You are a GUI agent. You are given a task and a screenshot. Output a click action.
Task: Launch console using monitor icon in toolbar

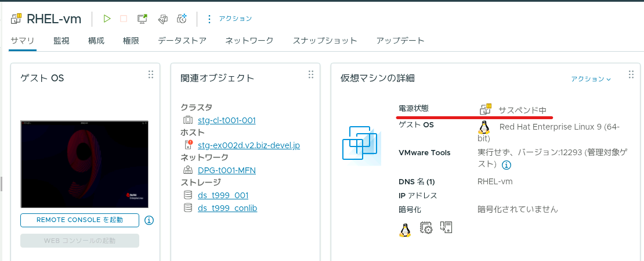pos(143,19)
